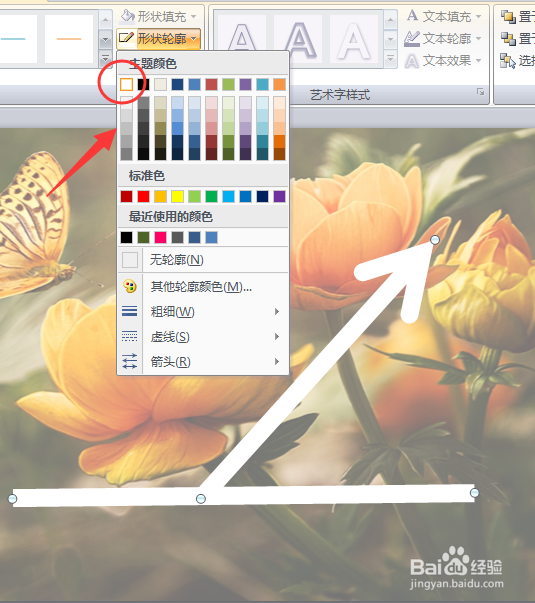Image resolution: width=535 pixels, height=603 pixels.
Task: Pick light blue in 标准色 row
Action: 228,197
